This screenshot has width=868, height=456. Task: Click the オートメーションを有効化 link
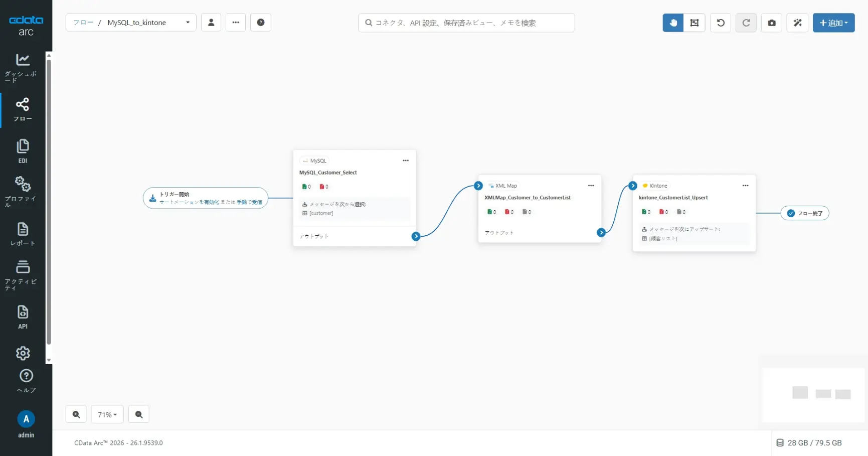pos(189,202)
